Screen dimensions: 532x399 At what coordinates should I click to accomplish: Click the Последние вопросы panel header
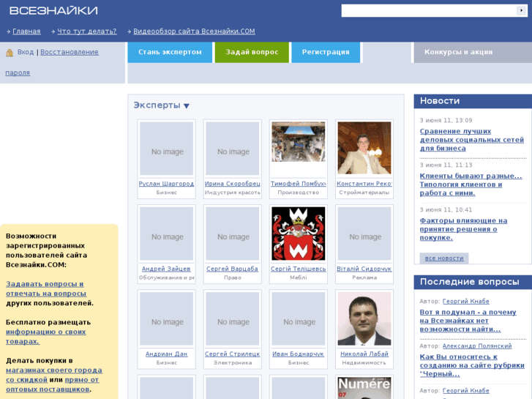pyautogui.click(x=473, y=282)
